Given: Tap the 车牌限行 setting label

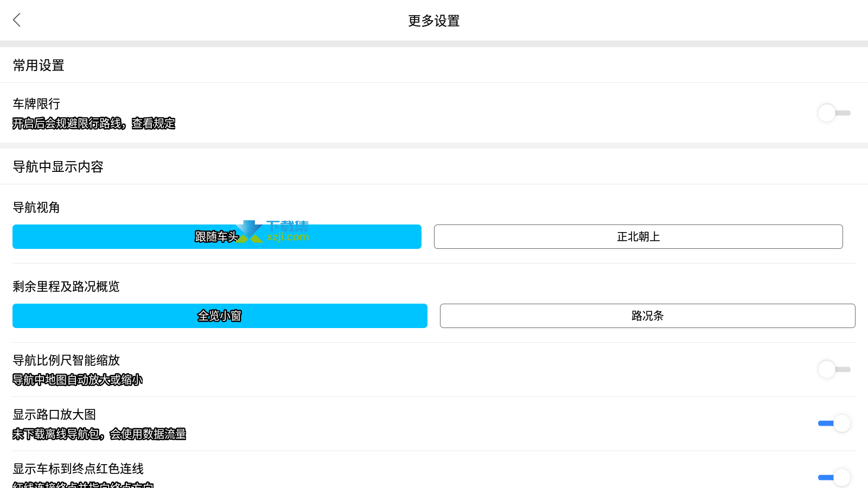Looking at the screenshot, I should (x=36, y=104).
